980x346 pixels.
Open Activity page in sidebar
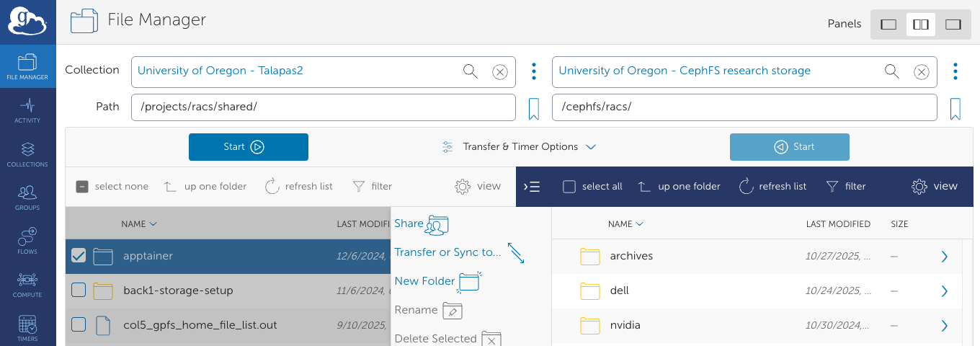tap(27, 110)
